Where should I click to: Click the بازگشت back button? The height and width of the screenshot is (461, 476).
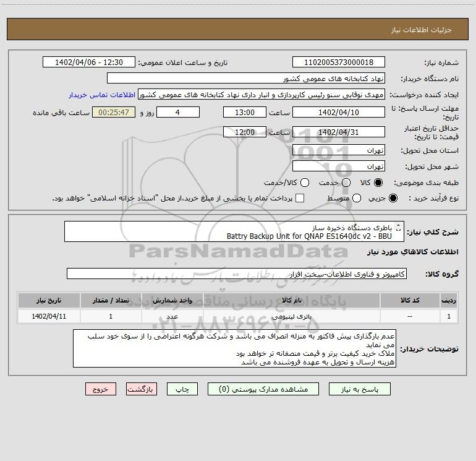pyautogui.click(x=142, y=389)
